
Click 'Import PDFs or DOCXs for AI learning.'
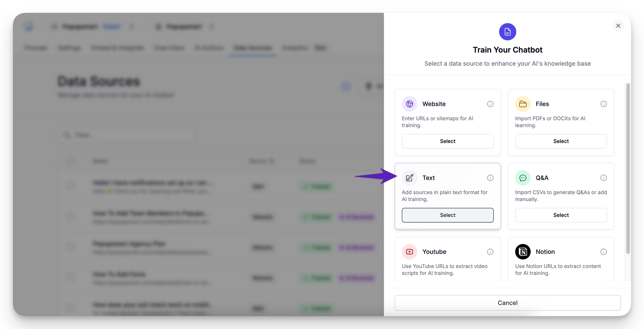tap(550, 122)
